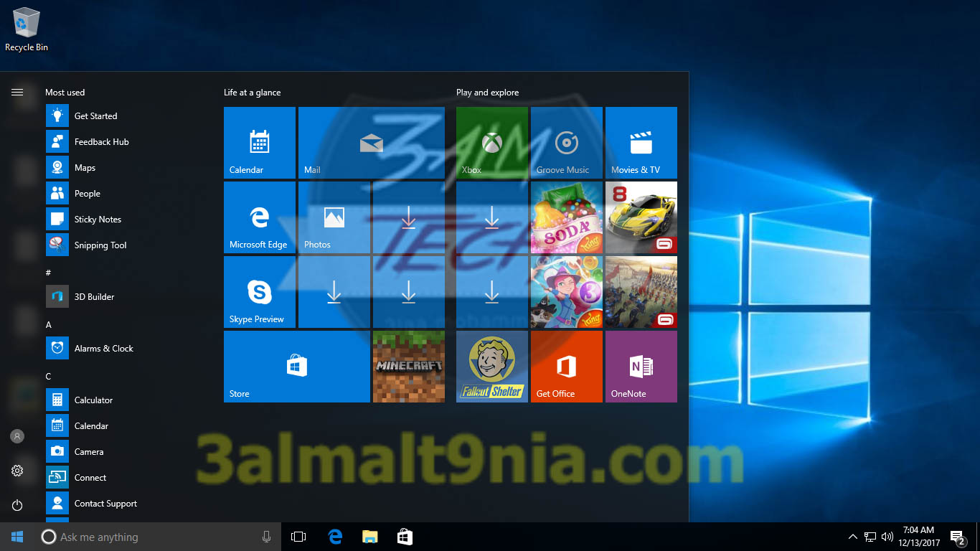980x551 pixels.
Task: Open the Store tile
Action: (297, 367)
